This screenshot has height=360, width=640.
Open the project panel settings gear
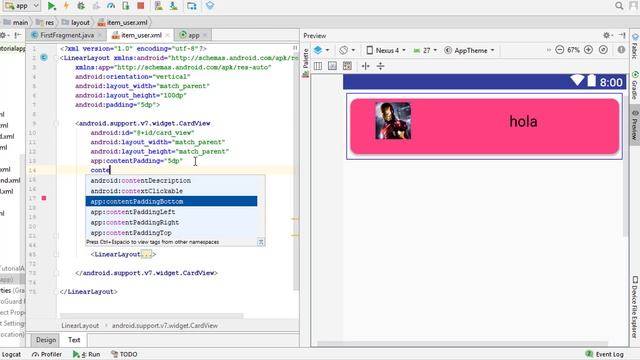click(x=3, y=36)
